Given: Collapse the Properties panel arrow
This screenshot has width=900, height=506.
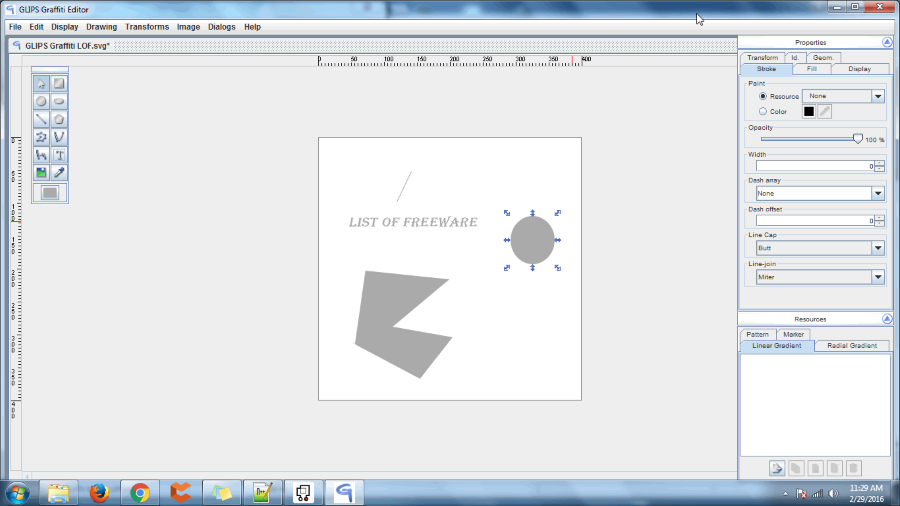Looking at the screenshot, I should tap(887, 42).
